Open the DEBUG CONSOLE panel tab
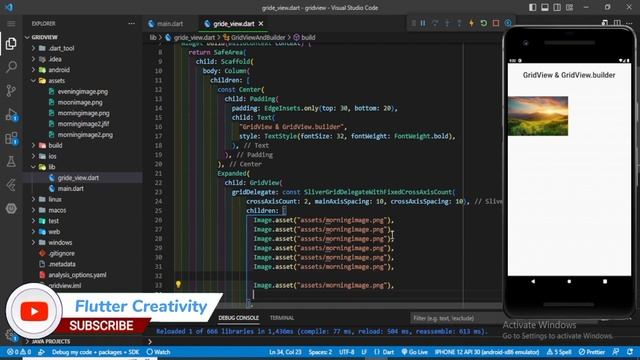Viewport: 640px width, 360px height. point(238,318)
